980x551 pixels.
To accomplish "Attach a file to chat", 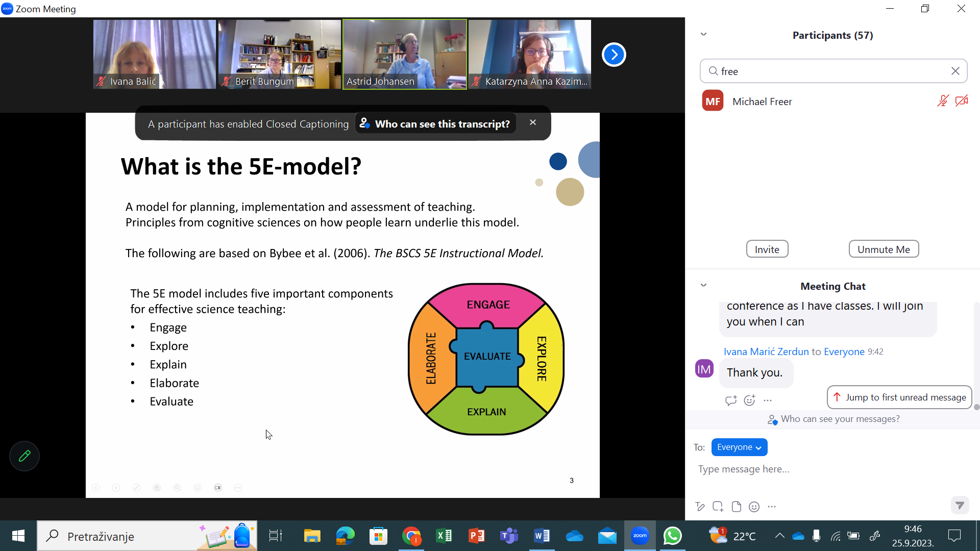I will 736,507.
